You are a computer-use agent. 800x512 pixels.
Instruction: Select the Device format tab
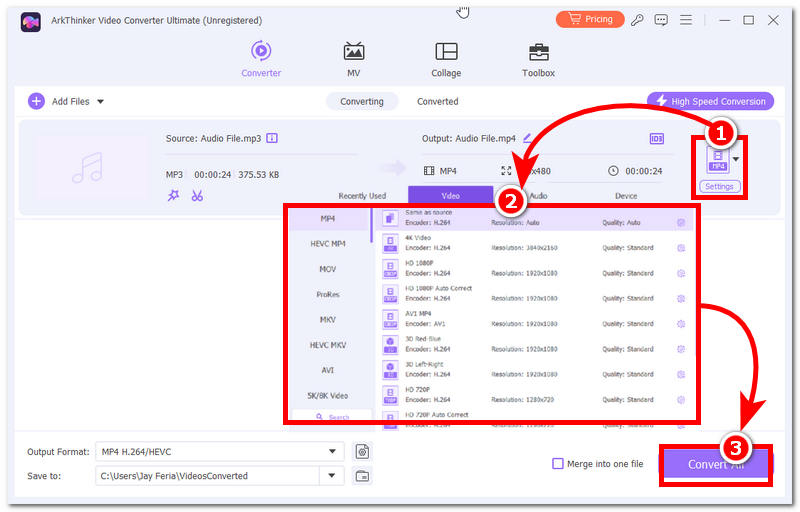pyautogui.click(x=626, y=196)
